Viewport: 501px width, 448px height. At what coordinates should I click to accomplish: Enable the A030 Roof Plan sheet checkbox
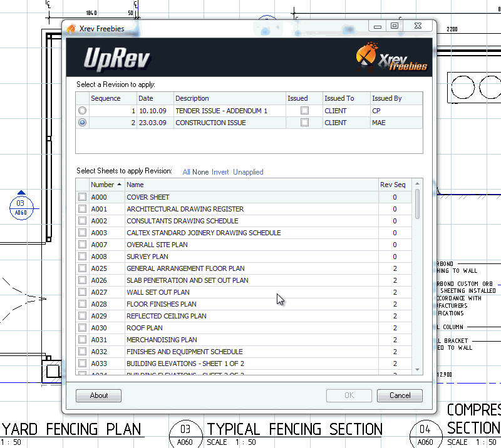pos(82,328)
